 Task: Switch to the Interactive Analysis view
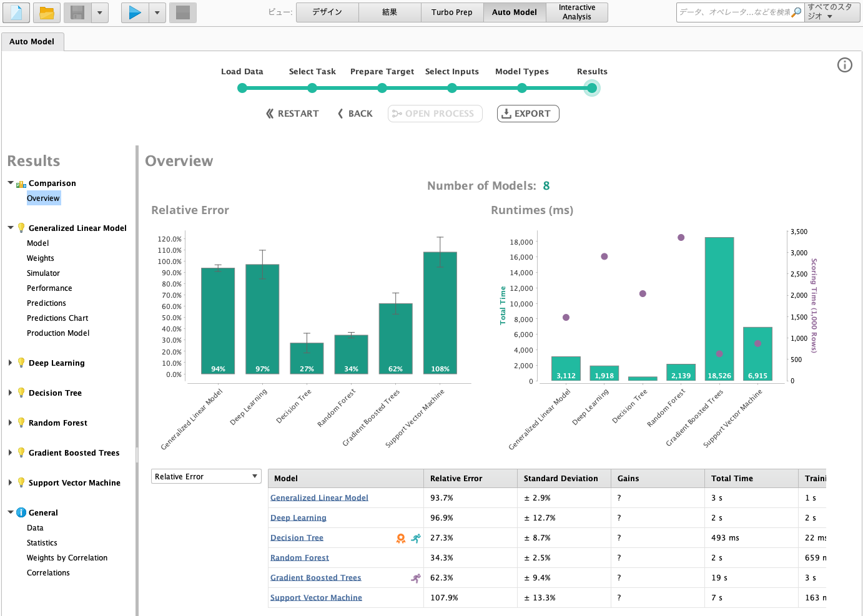(x=577, y=12)
